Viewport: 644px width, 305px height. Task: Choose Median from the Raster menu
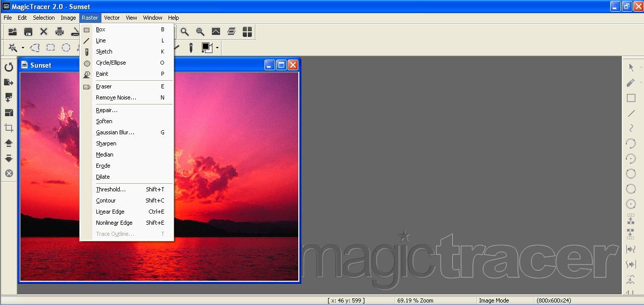pos(127,155)
